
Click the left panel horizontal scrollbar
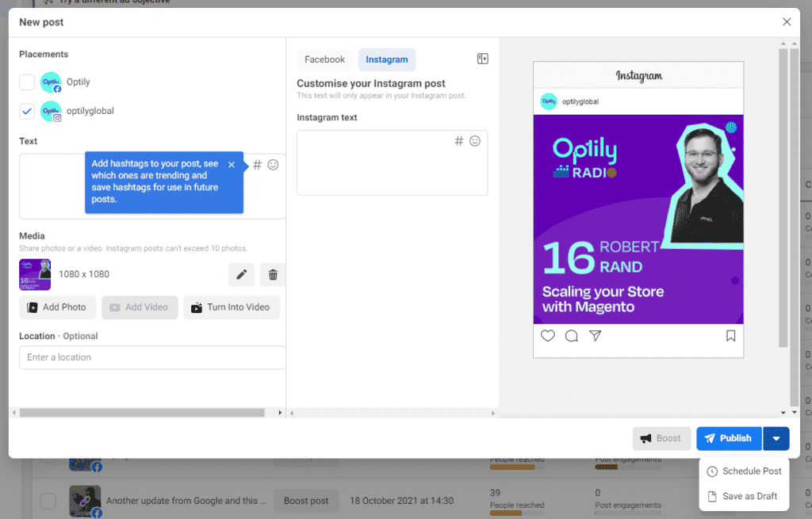coord(142,413)
